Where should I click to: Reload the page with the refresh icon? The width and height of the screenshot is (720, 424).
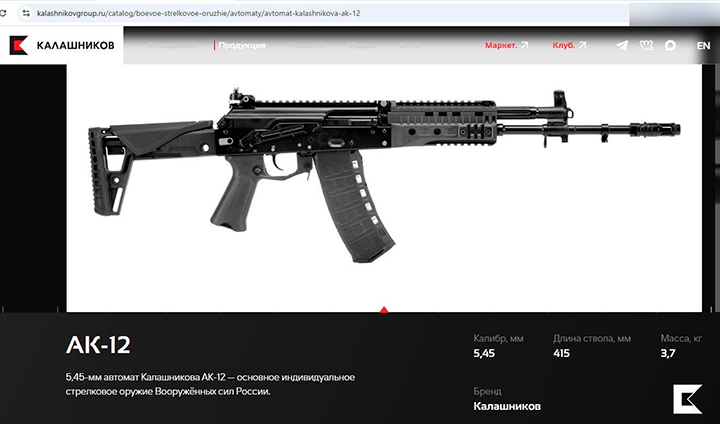pos(3,13)
